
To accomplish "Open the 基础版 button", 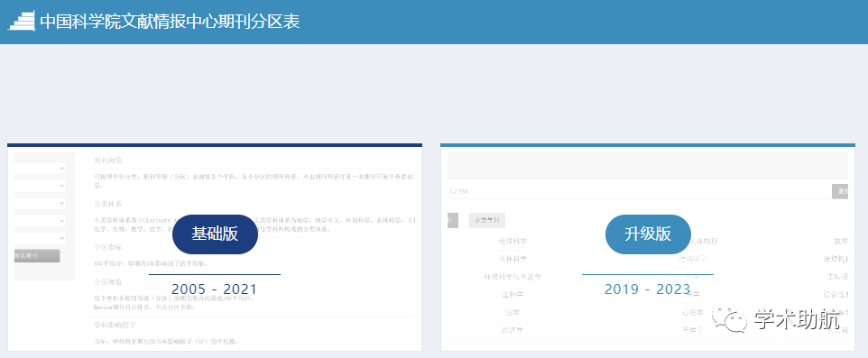I will point(216,234).
